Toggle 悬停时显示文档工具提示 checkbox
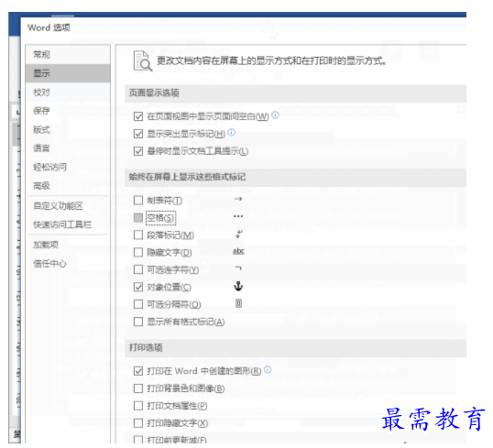 [x=138, y=151]
